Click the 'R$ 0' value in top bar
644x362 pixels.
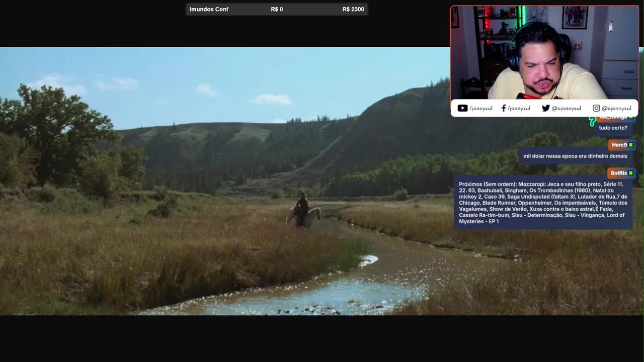(x=277, y=9)
